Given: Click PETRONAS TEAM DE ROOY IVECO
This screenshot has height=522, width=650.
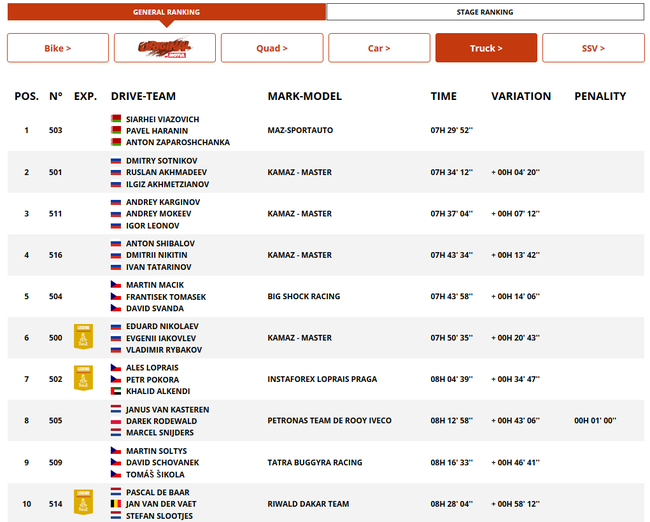Looking at the screenshot, I should pos(330,420).
